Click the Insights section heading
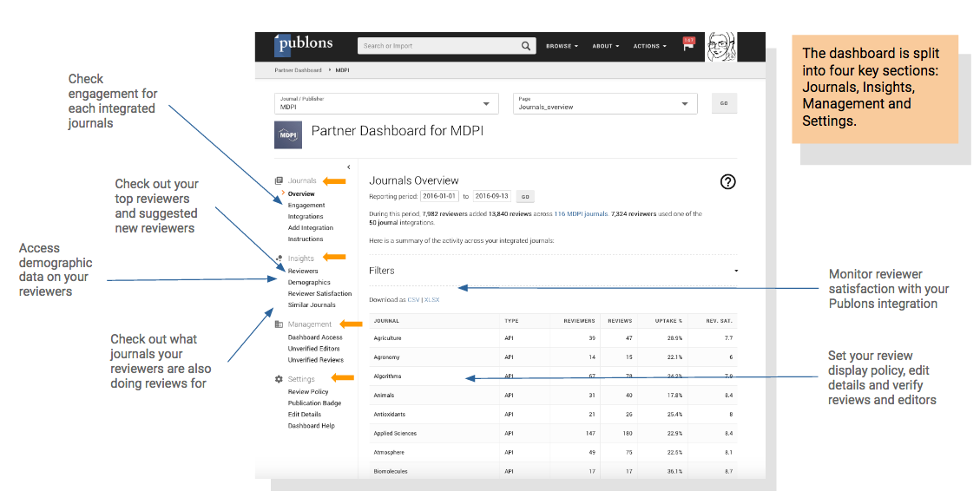Image resolution: width=980 pixels, height=504 pixels. [300, 258]
